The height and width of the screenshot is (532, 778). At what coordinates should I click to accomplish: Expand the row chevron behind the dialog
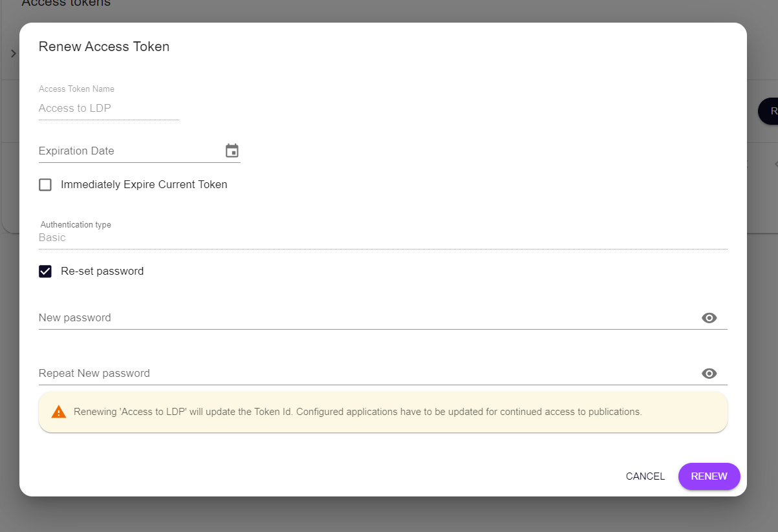click(x=13, y=54)
